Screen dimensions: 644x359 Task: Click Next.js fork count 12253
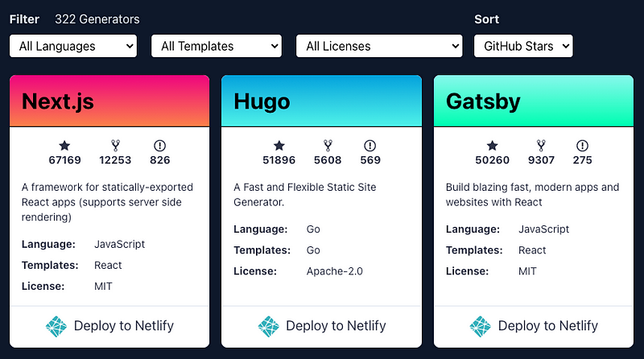coord(115,160)
